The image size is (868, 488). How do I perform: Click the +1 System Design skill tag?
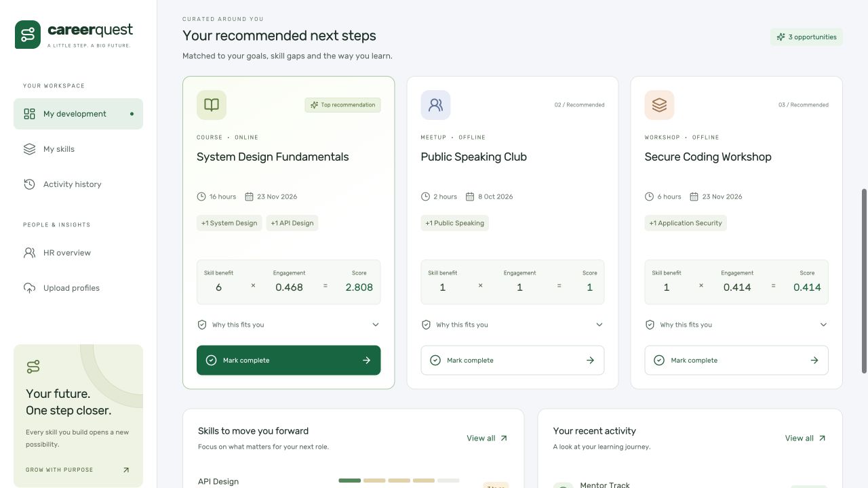pyautogui.click(x=229, y=223)
